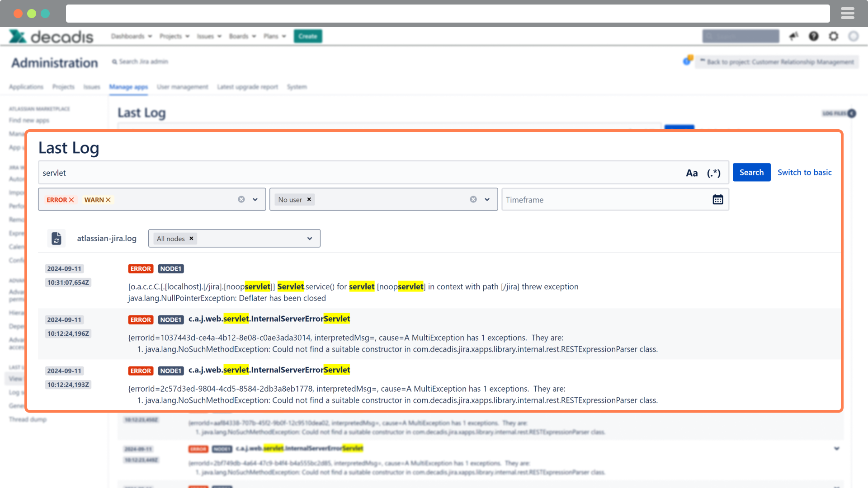Click the Search Jira admin magnifier icon
Image resolution: width=868 pixels, height=488 pixels.
pyautogui.click(x=115, y=61)
